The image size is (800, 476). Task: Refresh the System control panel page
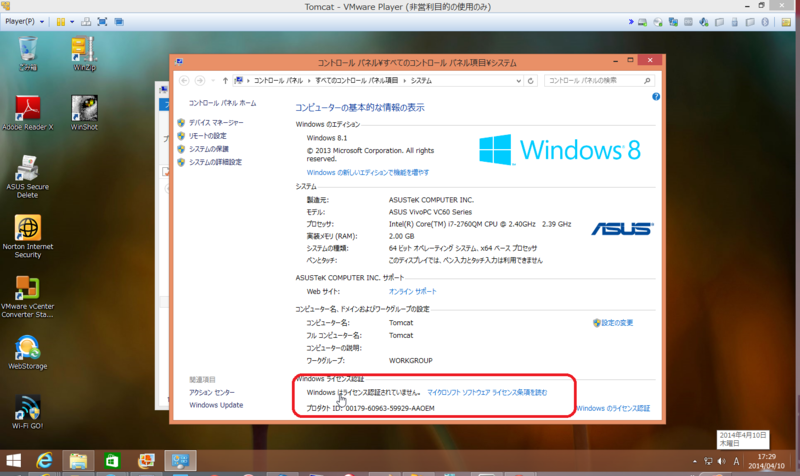coord(531,81)
